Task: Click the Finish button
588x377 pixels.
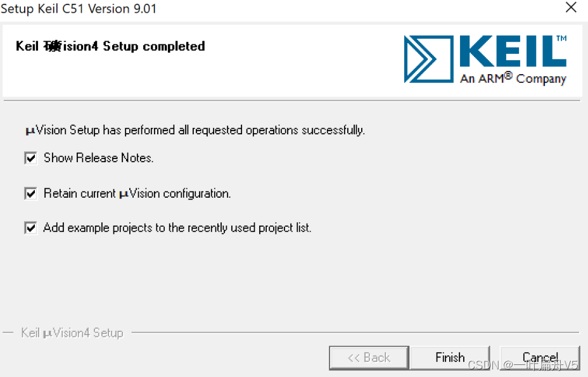Action: 450,357
